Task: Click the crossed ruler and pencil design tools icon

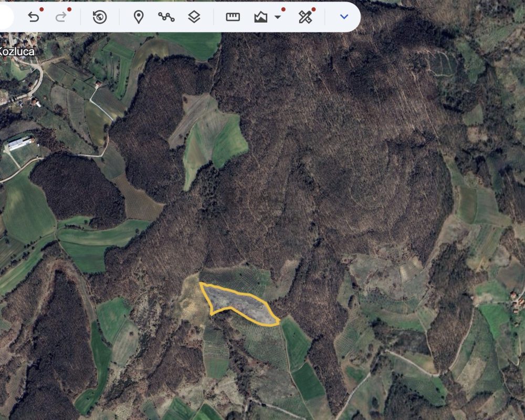Action: coord(305,17)
